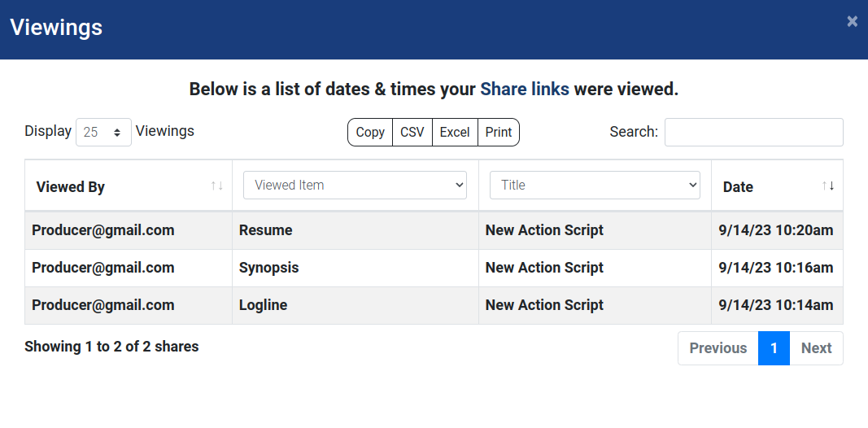Click the 9/14/23 10:20am date cell
Image resolution: width=868 pixels, height=428 pixels.
pyautogui.click(x=776, y=230)
